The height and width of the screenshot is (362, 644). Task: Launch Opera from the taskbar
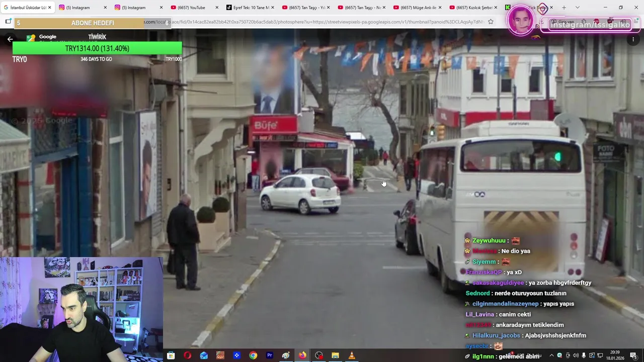187,355
